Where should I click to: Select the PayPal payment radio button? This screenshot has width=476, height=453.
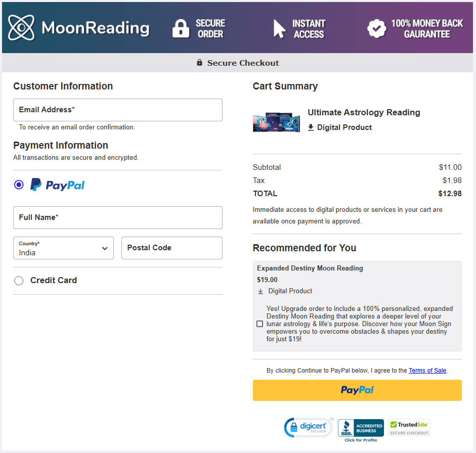click(x=19, y=185)
